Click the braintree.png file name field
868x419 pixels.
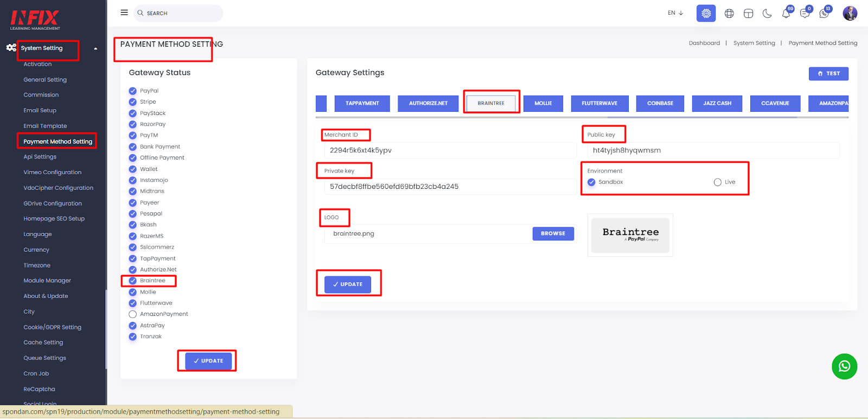[429, 234]
